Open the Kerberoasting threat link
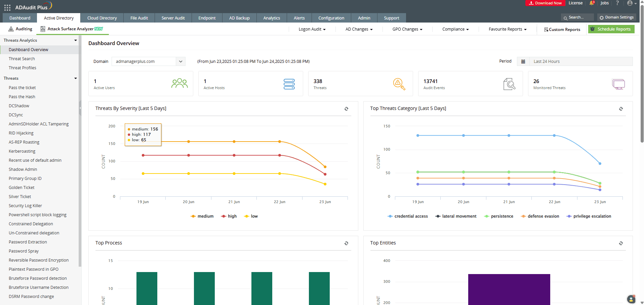The width and height of the screenshot is (644, 305). click(22, 151)
